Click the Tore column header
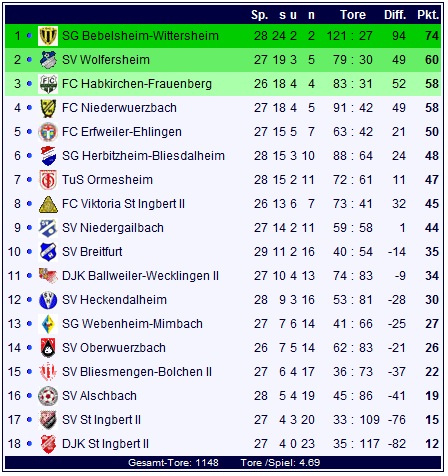This screenshot has width=448, height=476. (353, 15)
